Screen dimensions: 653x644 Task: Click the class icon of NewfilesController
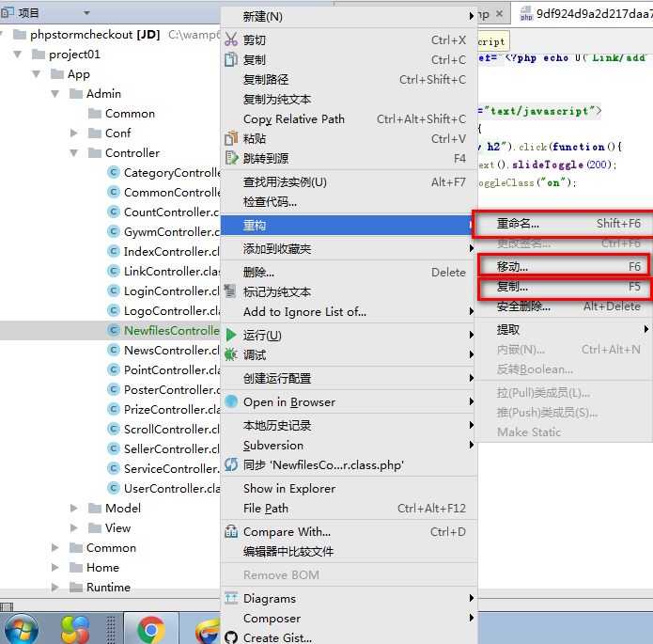point(114,330)
